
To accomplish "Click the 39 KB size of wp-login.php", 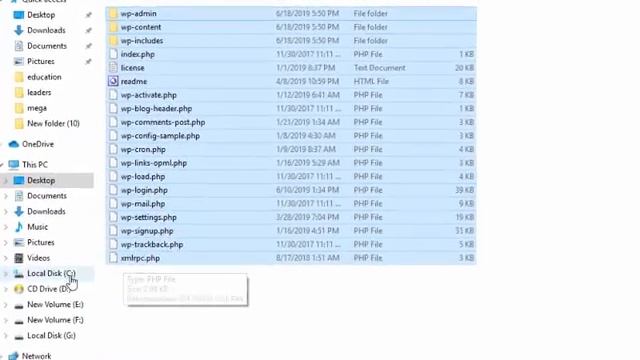I will pos(464,190).
